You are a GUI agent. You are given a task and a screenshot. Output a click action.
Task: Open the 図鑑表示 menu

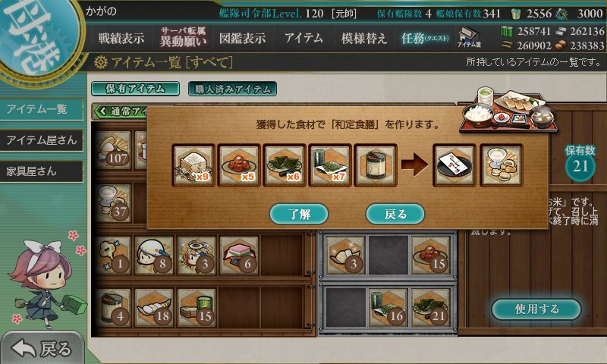(x=242, y=38)
